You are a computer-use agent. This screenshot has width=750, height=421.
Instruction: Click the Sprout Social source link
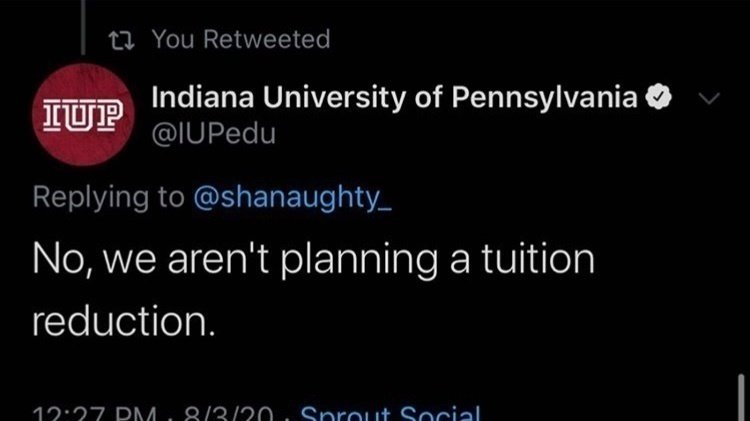tap(390, 413)
